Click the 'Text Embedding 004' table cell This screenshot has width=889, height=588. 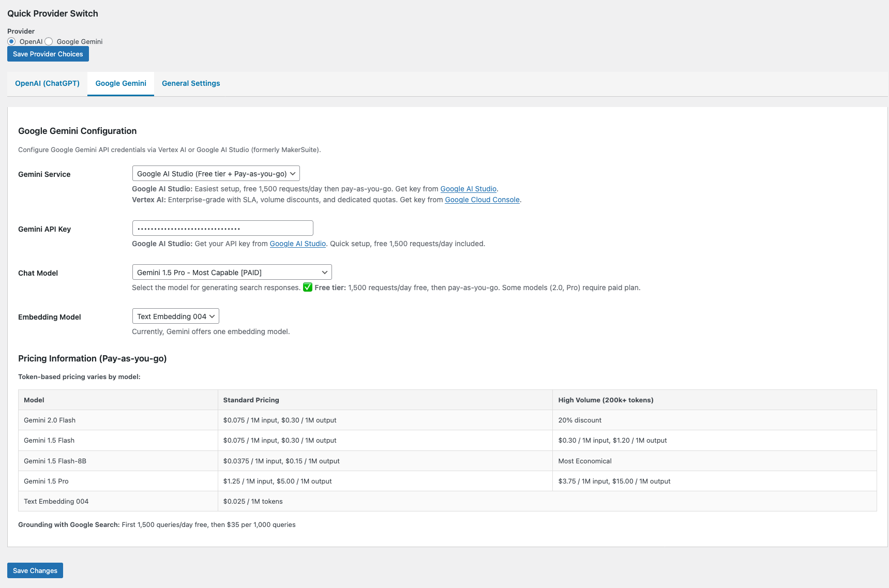coord(118,501)
